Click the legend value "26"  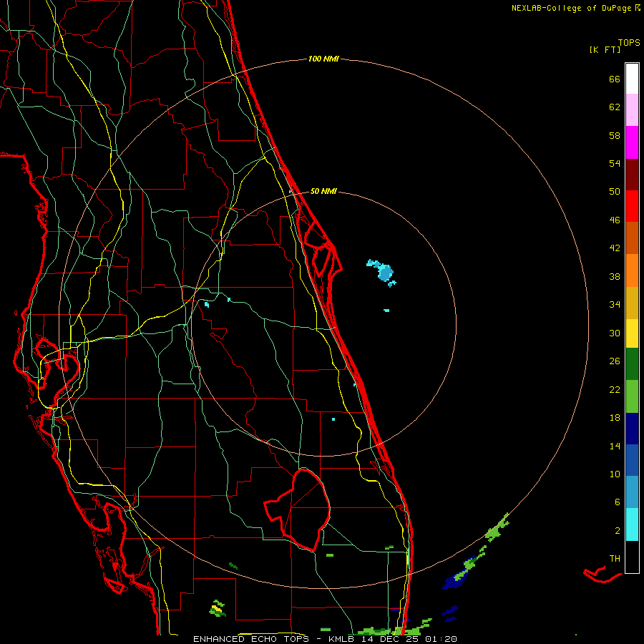pyautogui.click(x=615, y=361)
